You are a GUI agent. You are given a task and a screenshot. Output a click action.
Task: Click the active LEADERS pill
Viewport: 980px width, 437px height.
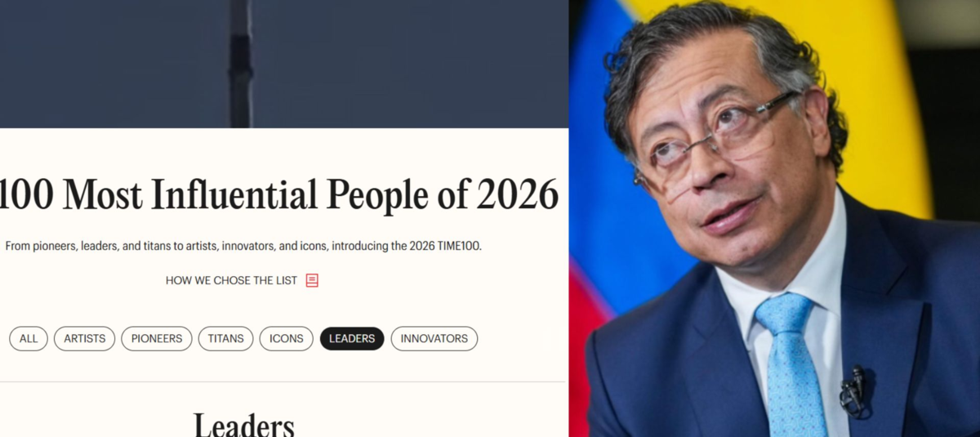pyautogui.click(x=352, y=338)
